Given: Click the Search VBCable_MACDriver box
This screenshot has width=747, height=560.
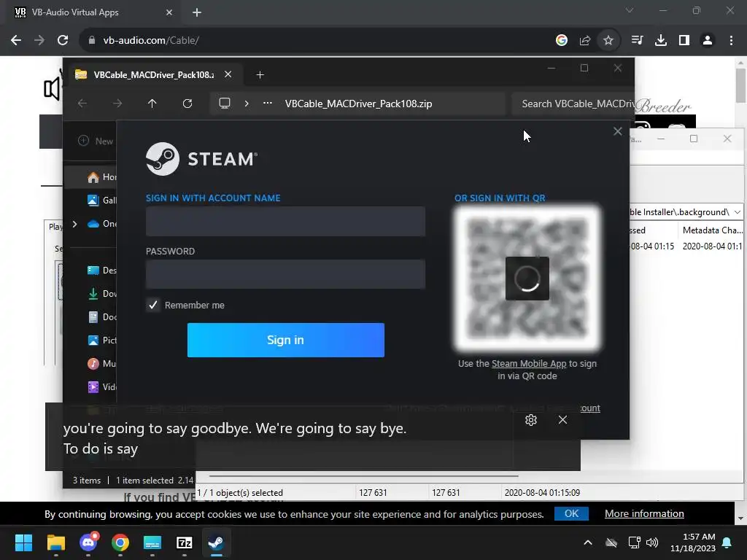Looking at the screenshot, I should point(573,104).
